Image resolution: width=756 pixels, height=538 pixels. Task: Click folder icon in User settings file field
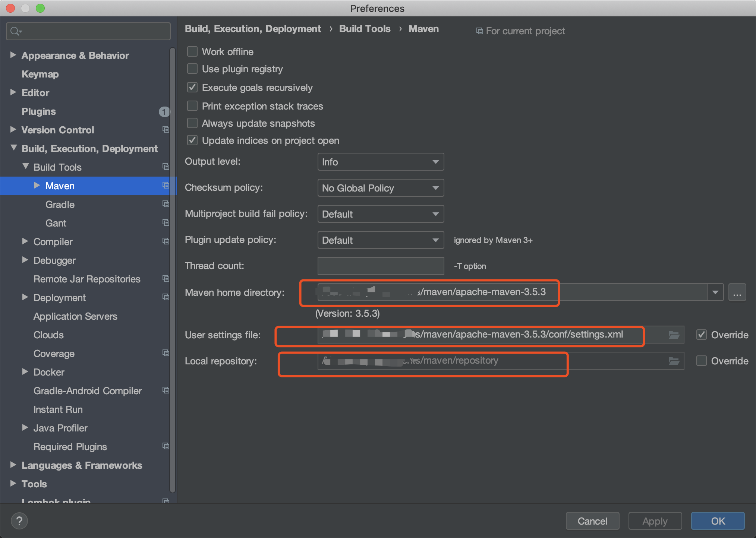[x=674, y=335]
